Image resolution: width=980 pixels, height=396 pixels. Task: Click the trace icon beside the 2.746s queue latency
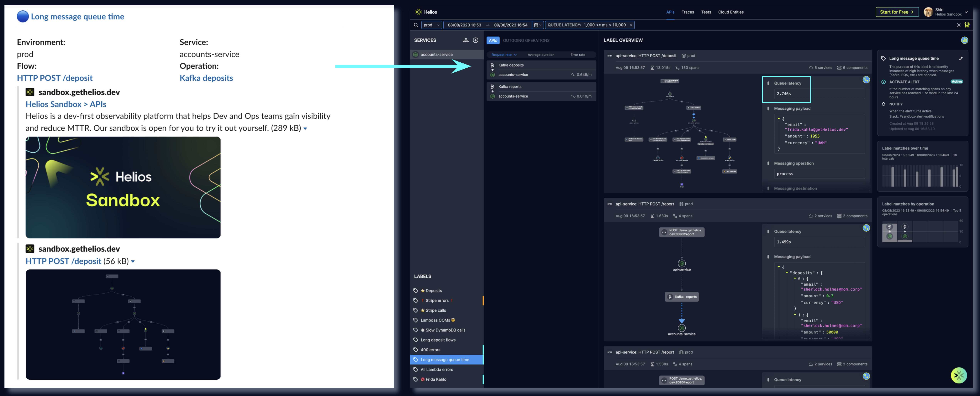click(x=866, y=80)
